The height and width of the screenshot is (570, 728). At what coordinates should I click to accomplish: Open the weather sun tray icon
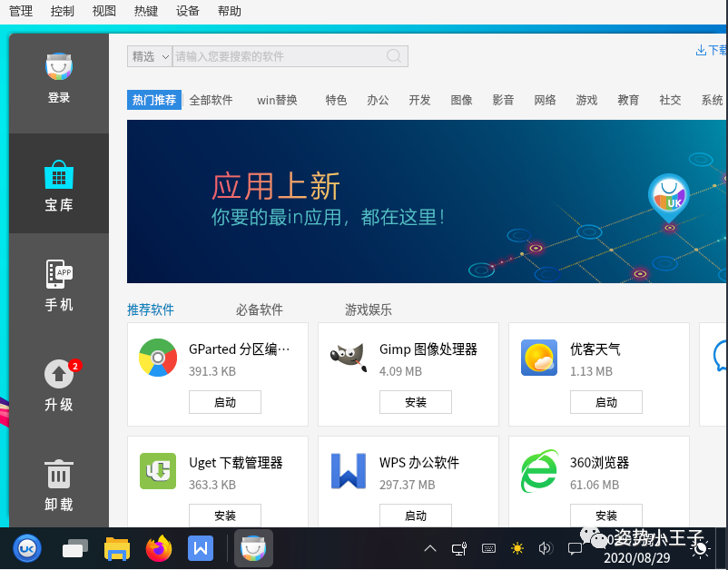517,548
